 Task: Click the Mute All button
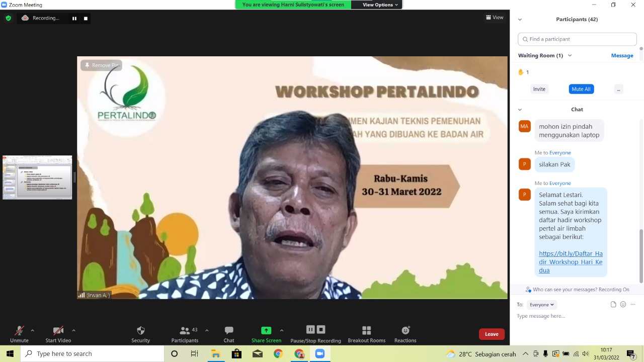coord(581,89)
